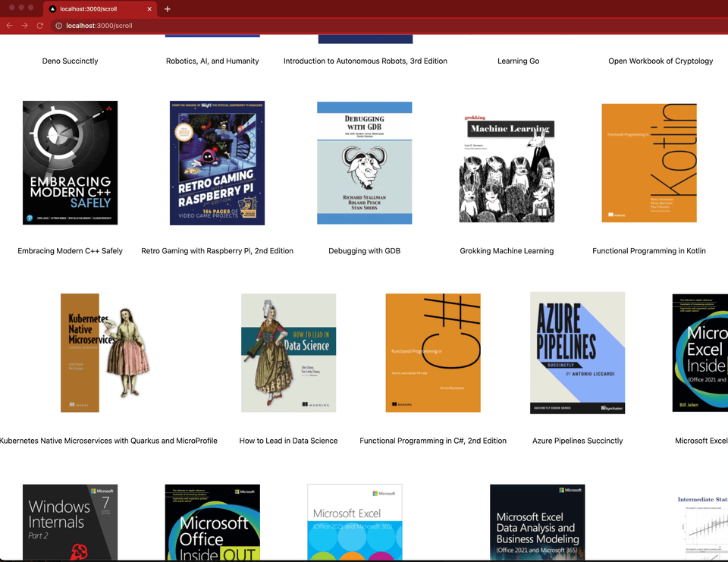Screen dimensions: 728x562
Task: Click the site info icon in address bar
Action: pos(59,26)
